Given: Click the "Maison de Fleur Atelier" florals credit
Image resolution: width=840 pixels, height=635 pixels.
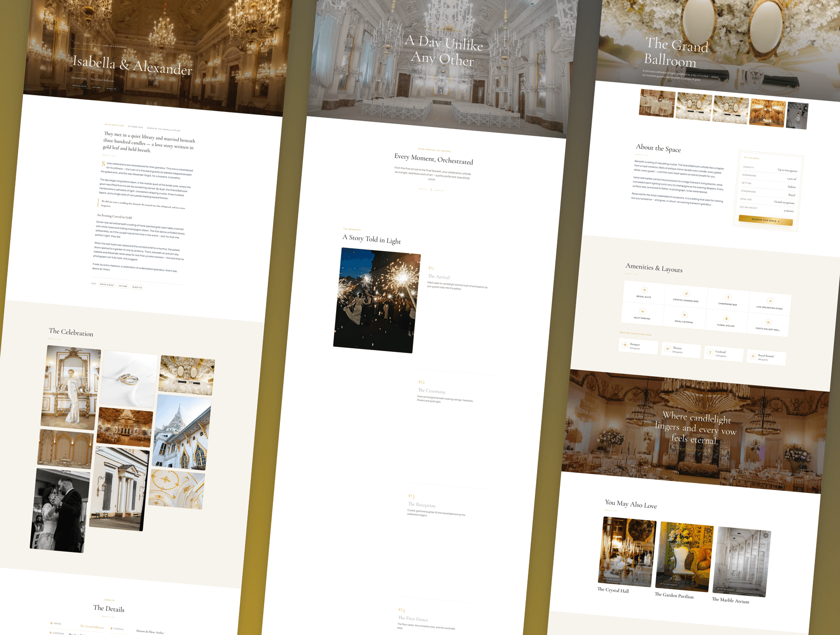Looking at the screenshot, I should tap(150, 632).
